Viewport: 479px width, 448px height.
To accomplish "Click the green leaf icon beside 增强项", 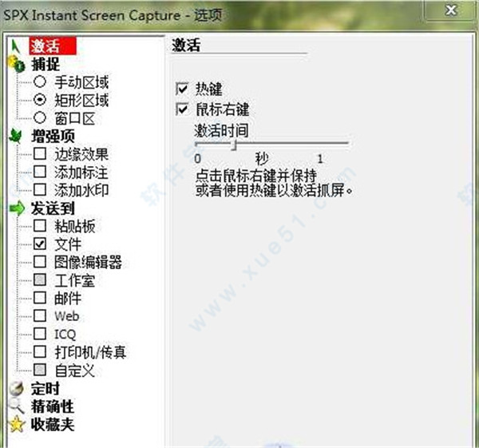I will (x=15, y=136).
